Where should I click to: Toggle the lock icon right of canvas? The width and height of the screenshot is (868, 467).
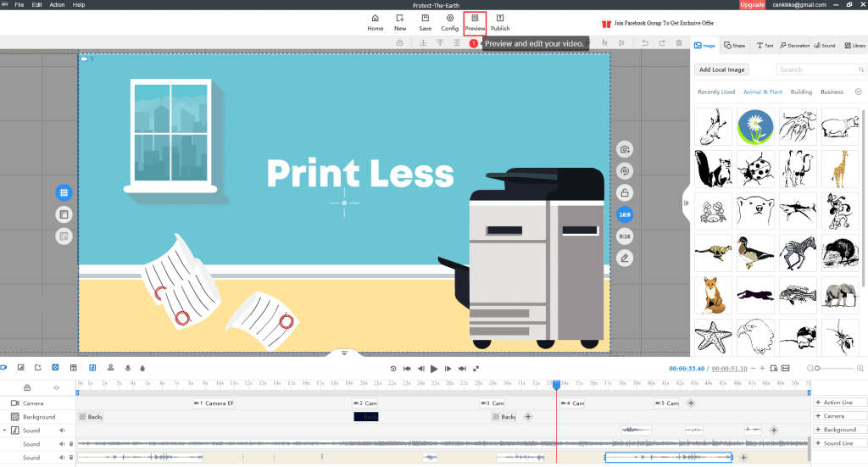point(625,192)
